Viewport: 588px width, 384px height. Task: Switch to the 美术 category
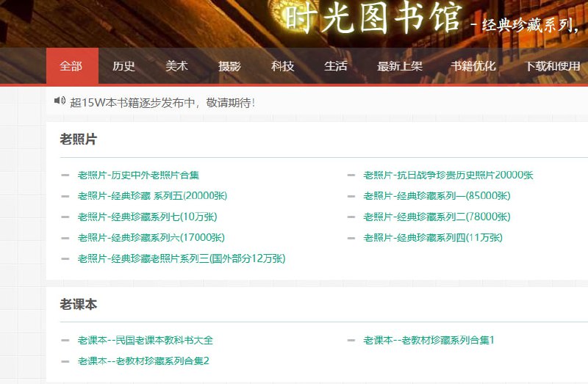176,66
